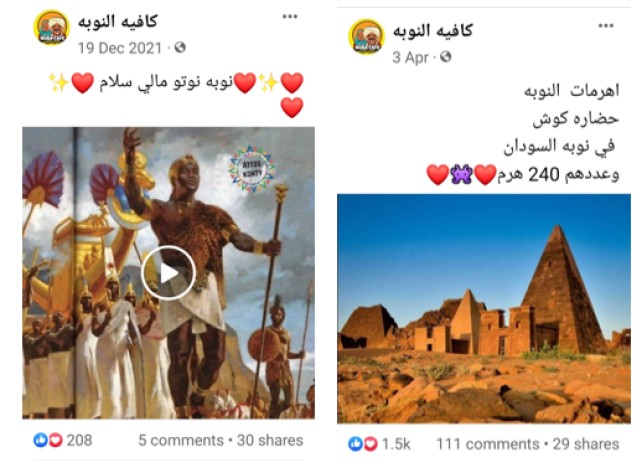View the 29 shares list

click(586, 444)
